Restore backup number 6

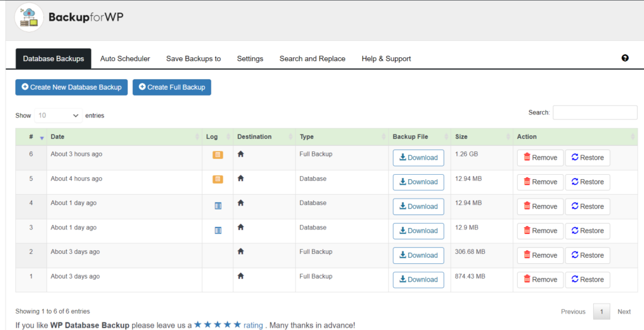588,158
